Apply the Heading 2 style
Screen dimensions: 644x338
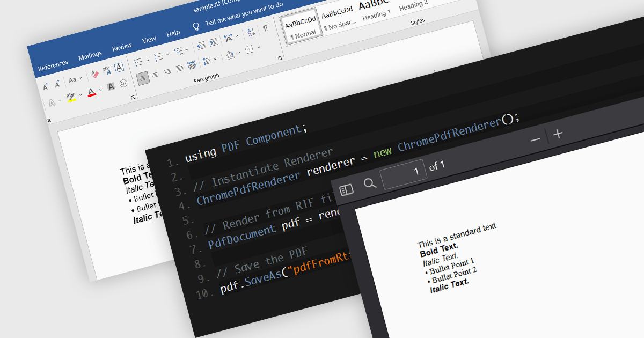tap(412, 5)
